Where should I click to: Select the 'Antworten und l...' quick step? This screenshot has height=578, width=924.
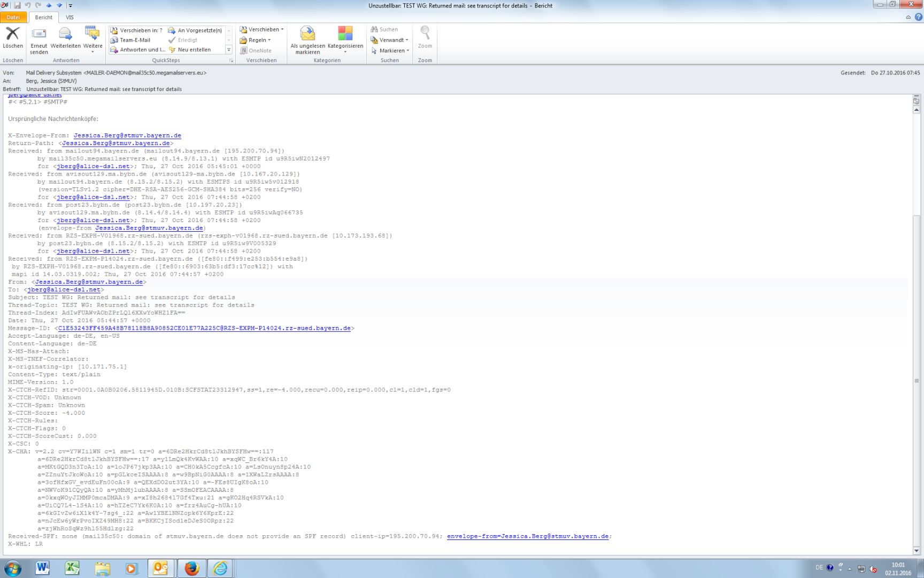click(x=138, y=50)
